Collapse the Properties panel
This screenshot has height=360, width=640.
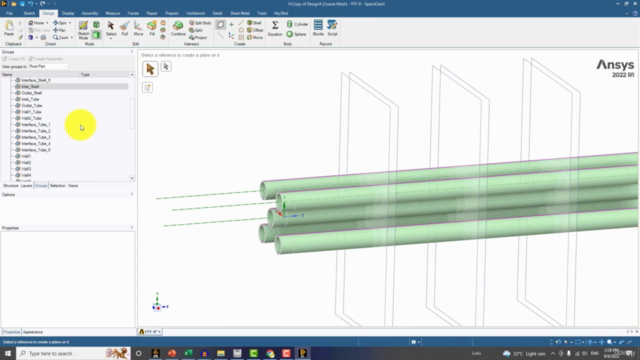click(x=132, y=228)
